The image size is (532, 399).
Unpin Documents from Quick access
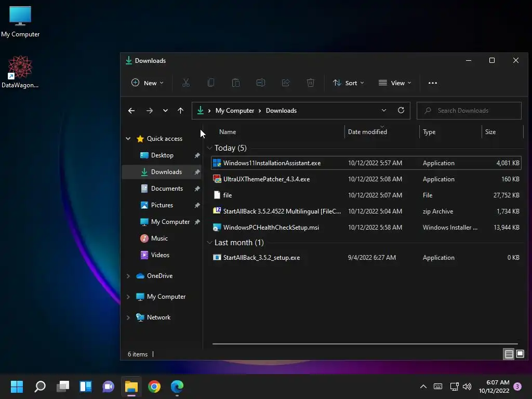[x=197, y=189]
